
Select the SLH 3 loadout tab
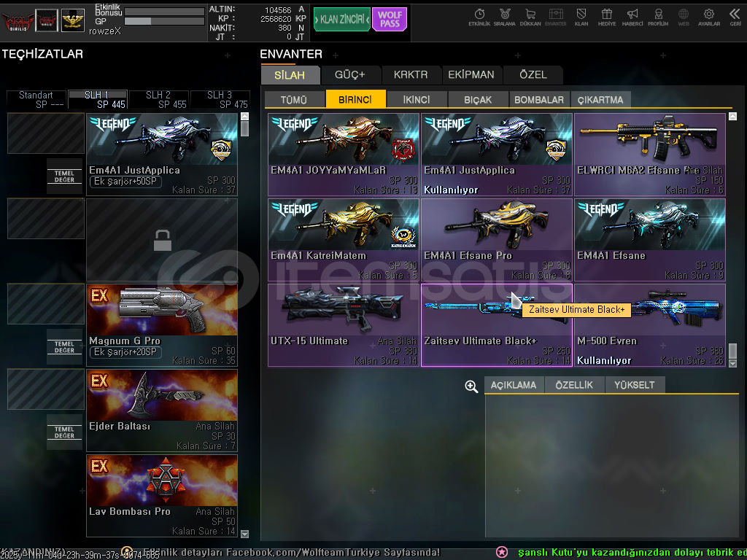(220, 99)
